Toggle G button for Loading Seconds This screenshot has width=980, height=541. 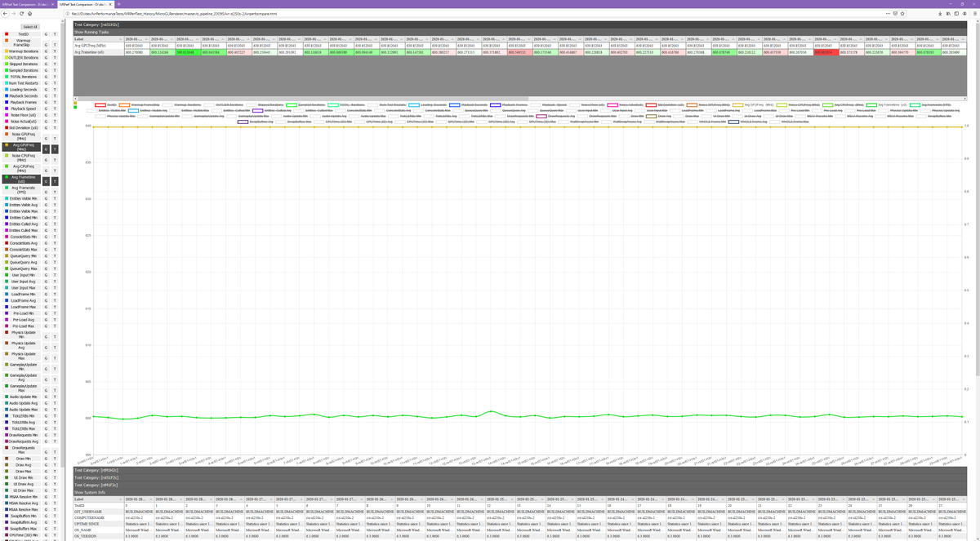[x=46, y=90]
